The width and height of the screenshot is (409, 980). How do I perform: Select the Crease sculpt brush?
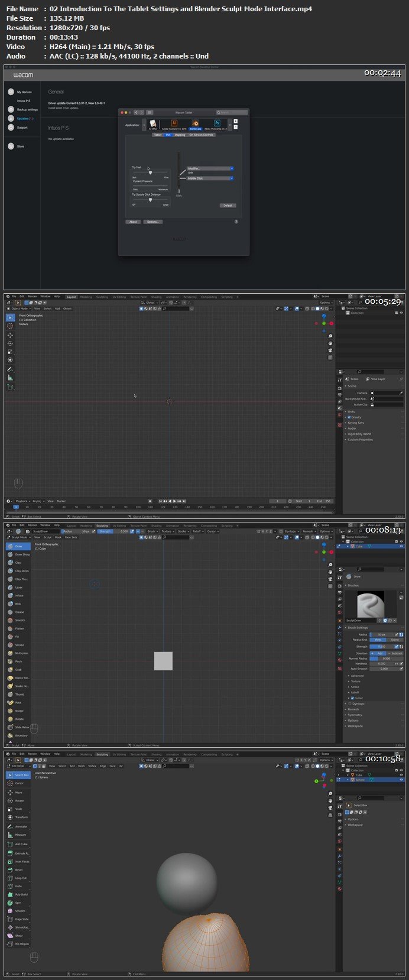tap(18, 612)
